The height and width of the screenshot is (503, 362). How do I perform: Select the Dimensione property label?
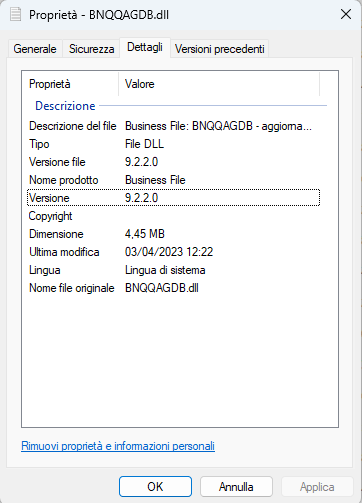point(56,234)
